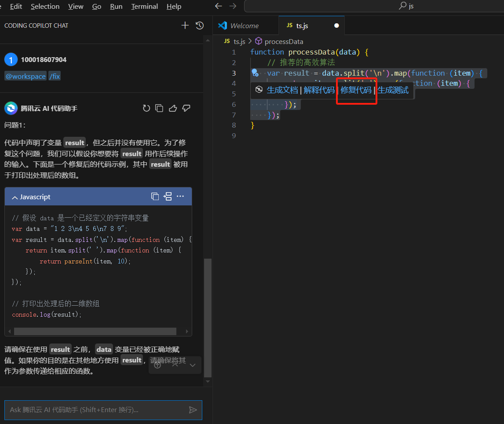Screen dimensions: 504x424
Task: Open the Edit menu
Action: tap(16, 7)
